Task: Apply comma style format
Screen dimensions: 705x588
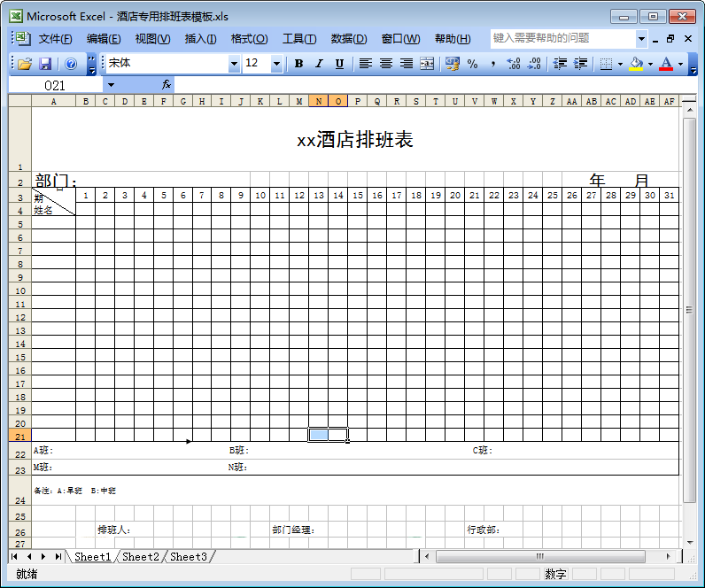Action: click(493, 64)
